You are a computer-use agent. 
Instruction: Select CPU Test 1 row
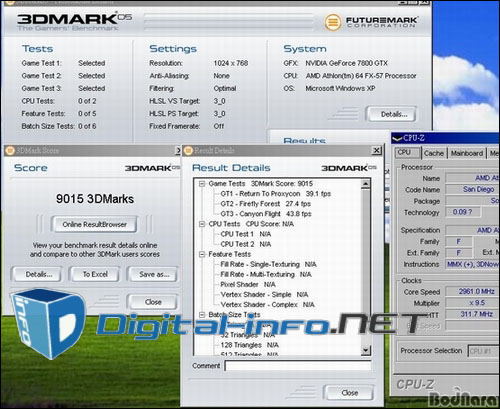pyautogui.click(x=246, y=234)
